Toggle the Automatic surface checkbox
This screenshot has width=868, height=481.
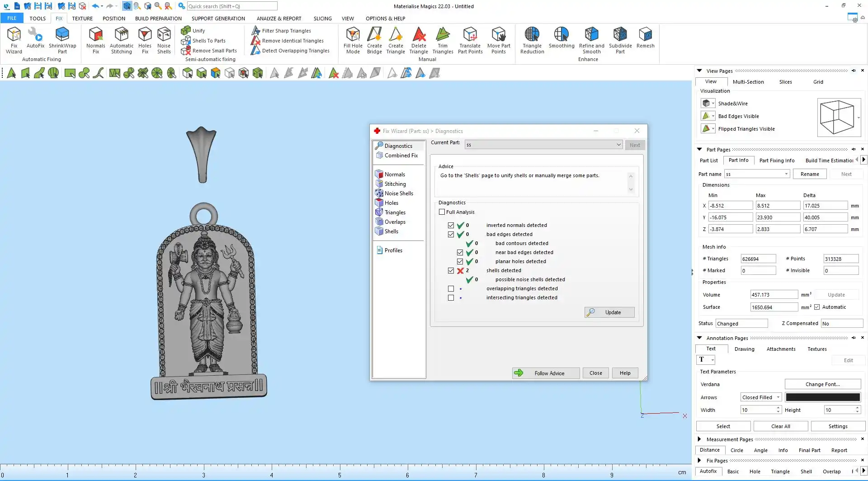tap(817, 307)
